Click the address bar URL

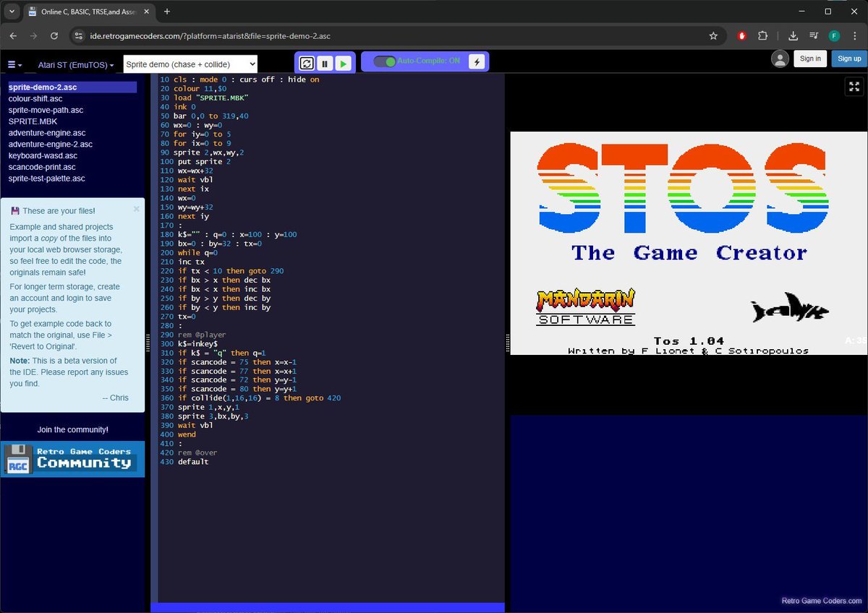tap(210, 35)
